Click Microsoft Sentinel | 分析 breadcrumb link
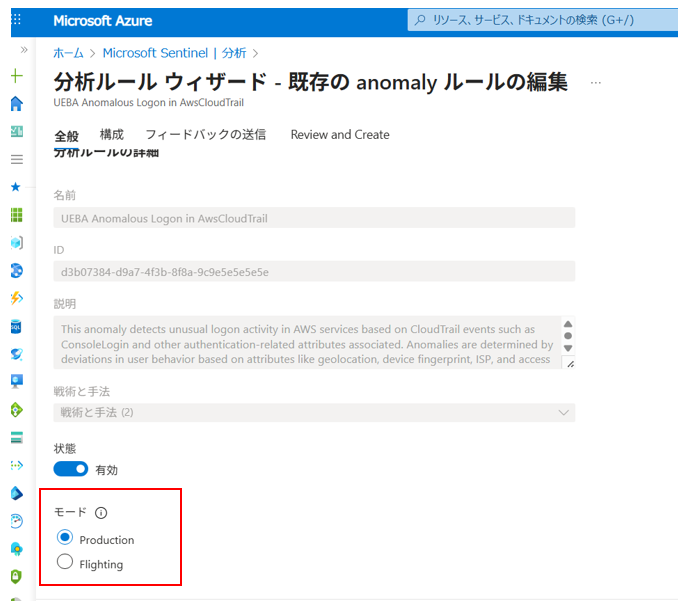 point(174,53)
